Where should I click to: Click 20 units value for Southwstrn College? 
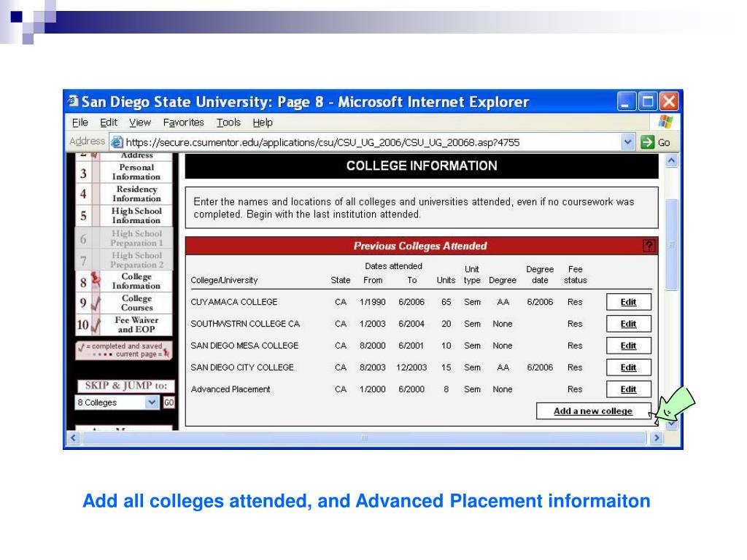(x=446, y=324)
